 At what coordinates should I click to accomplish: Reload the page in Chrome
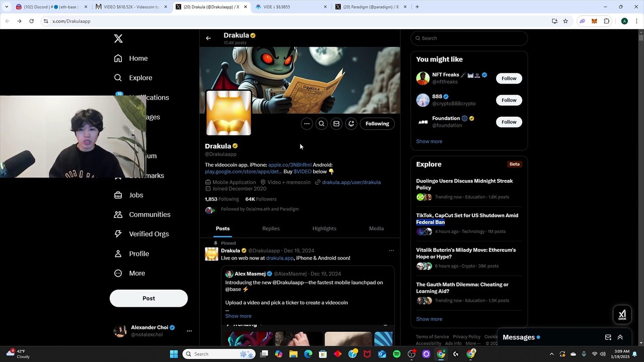[x=31, y=21]
